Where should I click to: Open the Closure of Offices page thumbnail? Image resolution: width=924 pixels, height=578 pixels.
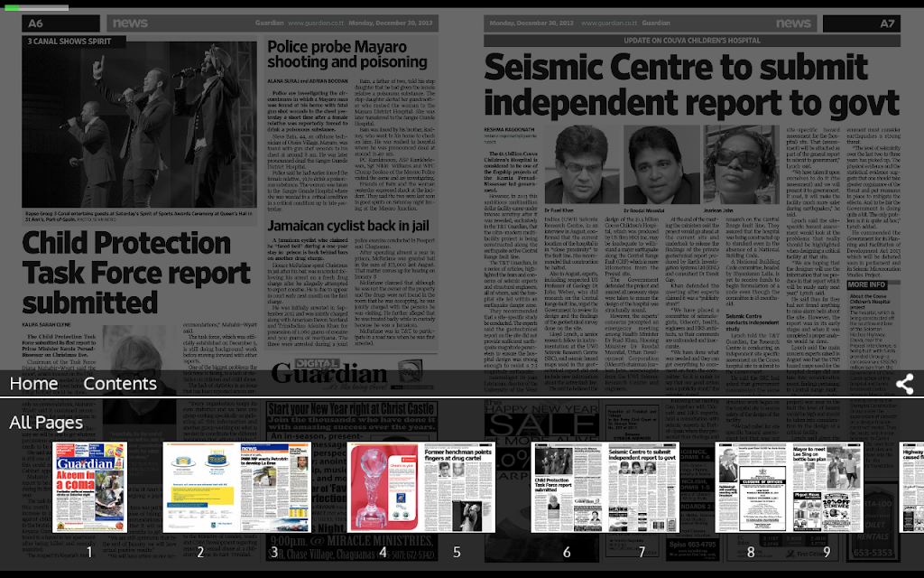tap(753, 487)
